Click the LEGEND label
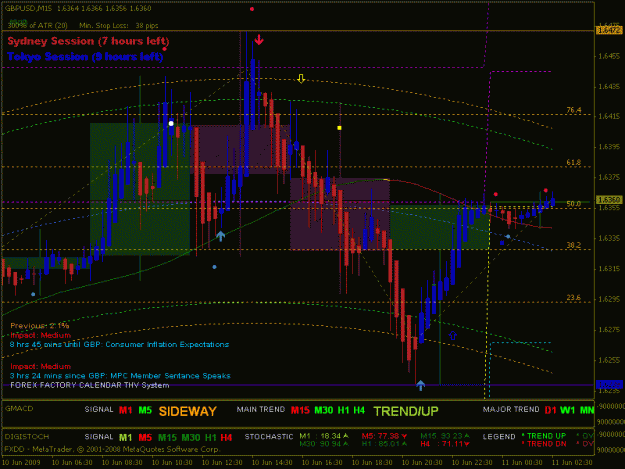 [x=499, y=437]
